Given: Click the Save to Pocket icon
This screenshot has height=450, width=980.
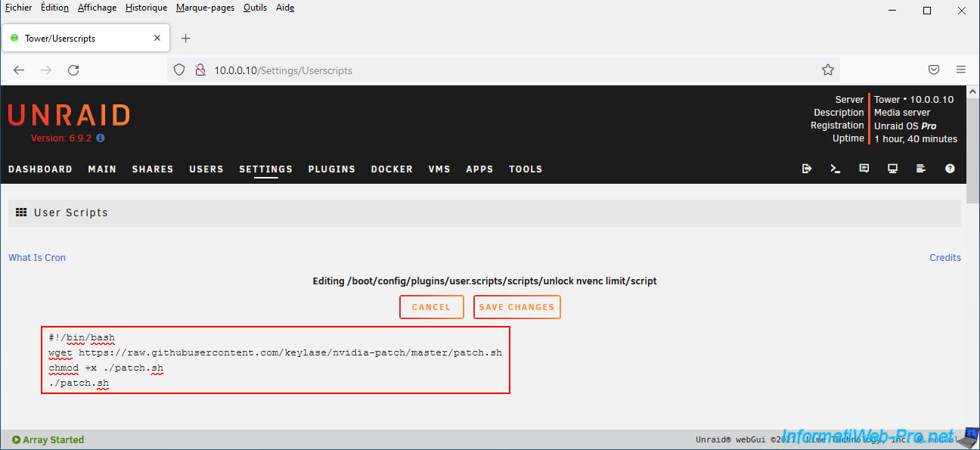Looking at the screenshot, I should pyautogui.click(x=934, y=70).
